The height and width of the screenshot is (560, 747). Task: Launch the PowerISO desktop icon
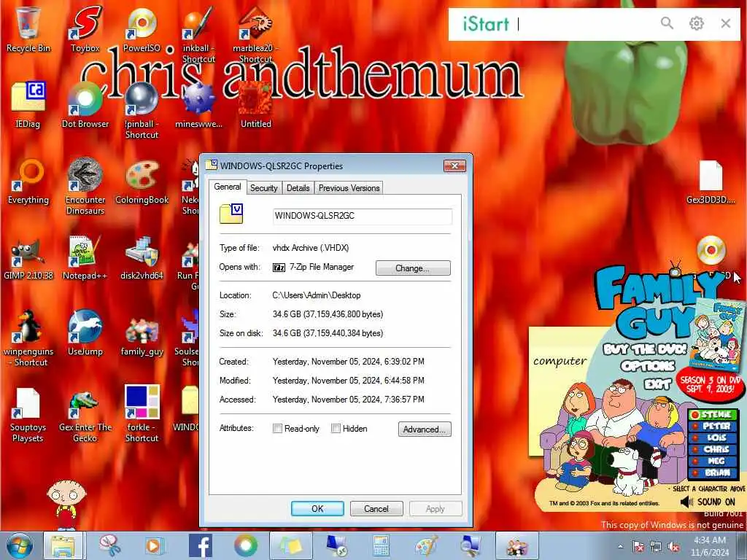[x=142, y=29]
